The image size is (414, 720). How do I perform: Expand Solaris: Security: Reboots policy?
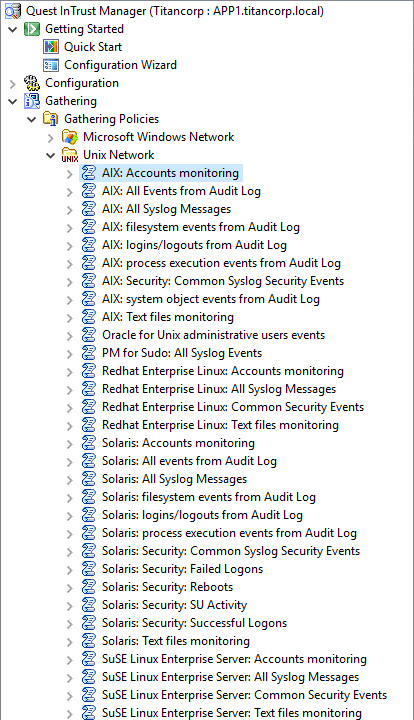(69, 587)
